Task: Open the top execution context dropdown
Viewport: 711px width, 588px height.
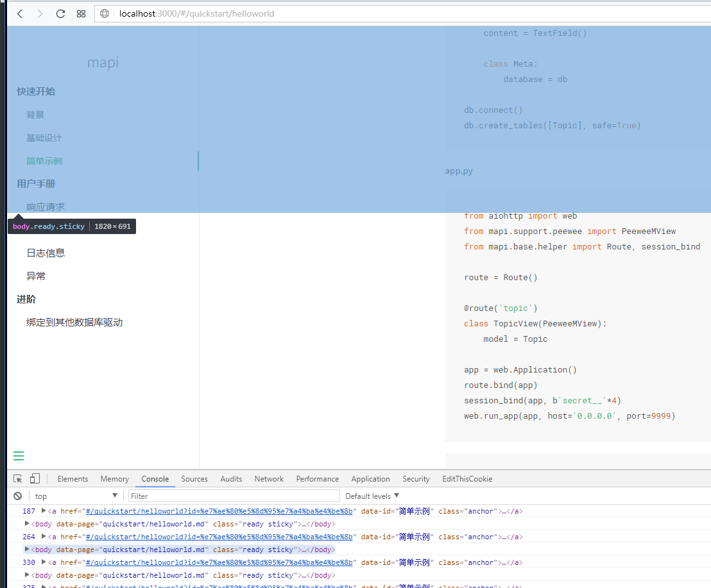Action: (76, 496)
